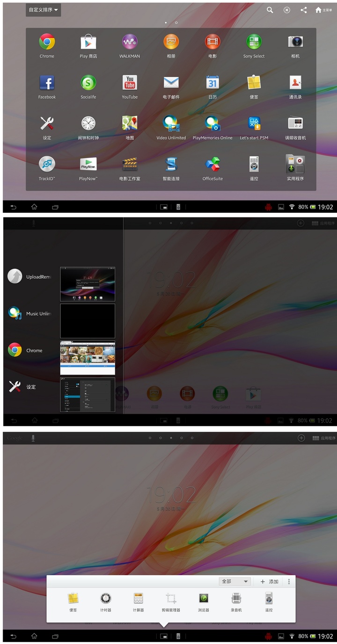
Task: Open the 电影 movies app in drawer
Action: click(x=212, y=45)
